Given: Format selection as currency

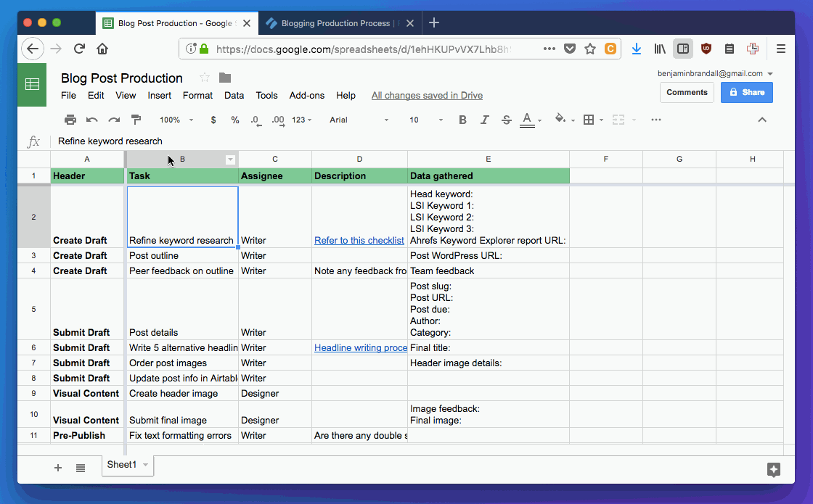Looking at the screenshot, I should point(213,120).
